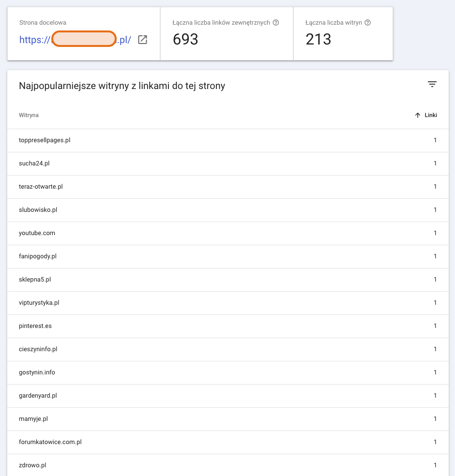Click the cieszyninfo.pl linking site
Screen dimensions: 455x476
[37, 349]
